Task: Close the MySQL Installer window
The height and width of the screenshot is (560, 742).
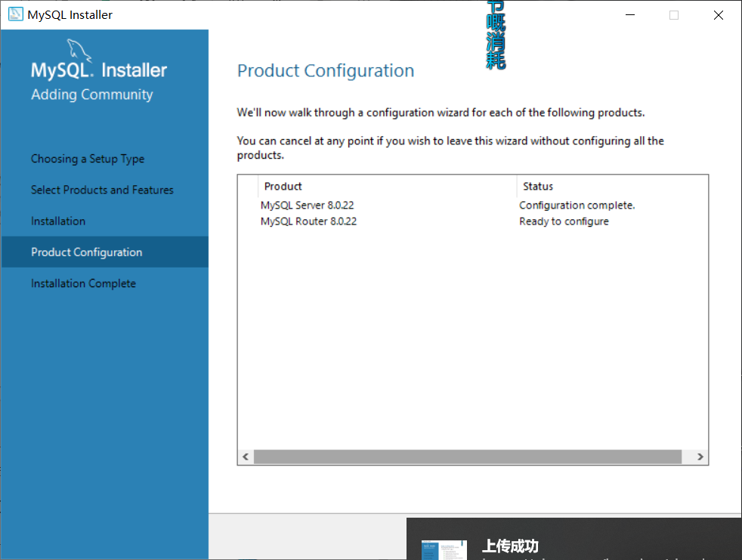Action: [x=719, y=14]
